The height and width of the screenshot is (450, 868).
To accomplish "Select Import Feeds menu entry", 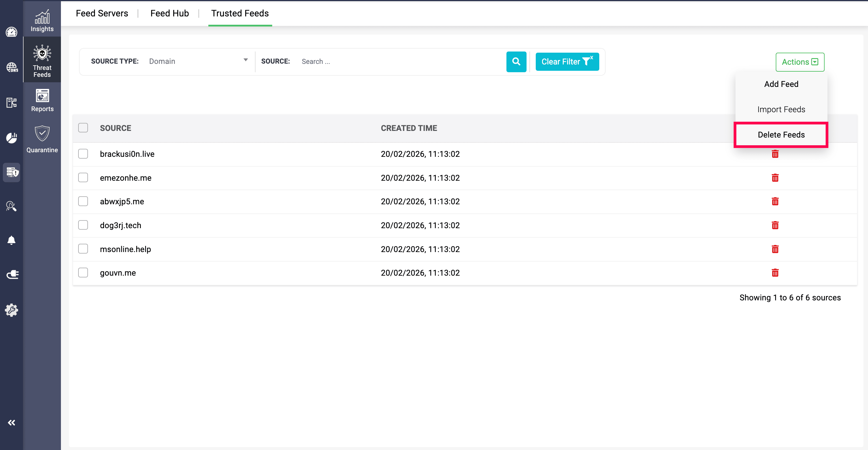I will [781, 109].
